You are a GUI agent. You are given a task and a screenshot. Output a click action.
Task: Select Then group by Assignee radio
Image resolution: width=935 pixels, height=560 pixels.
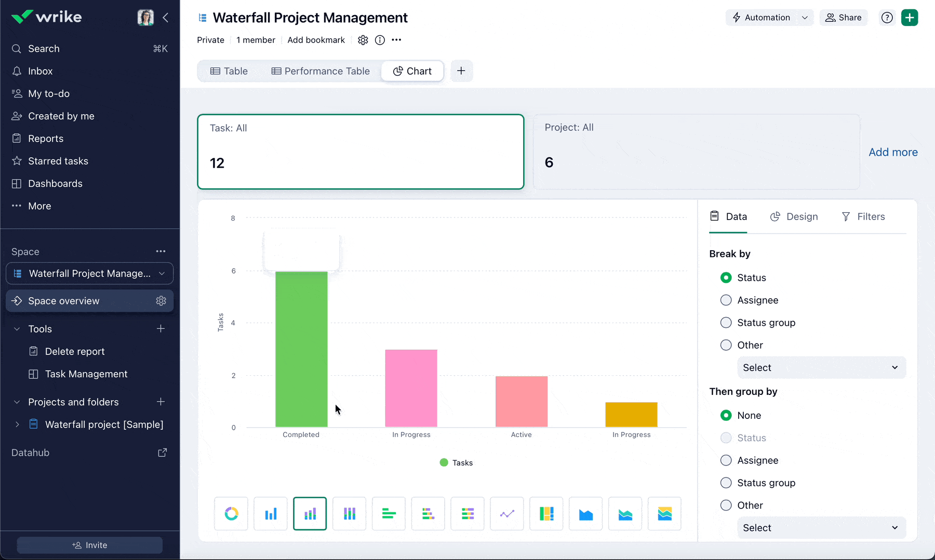pyautogui.click(x=726, y=460)
